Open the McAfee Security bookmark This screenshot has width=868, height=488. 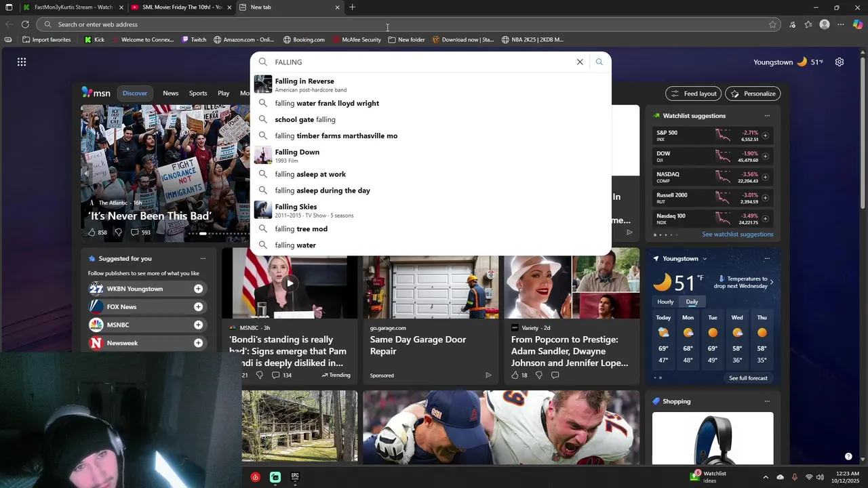click(357, 40)
